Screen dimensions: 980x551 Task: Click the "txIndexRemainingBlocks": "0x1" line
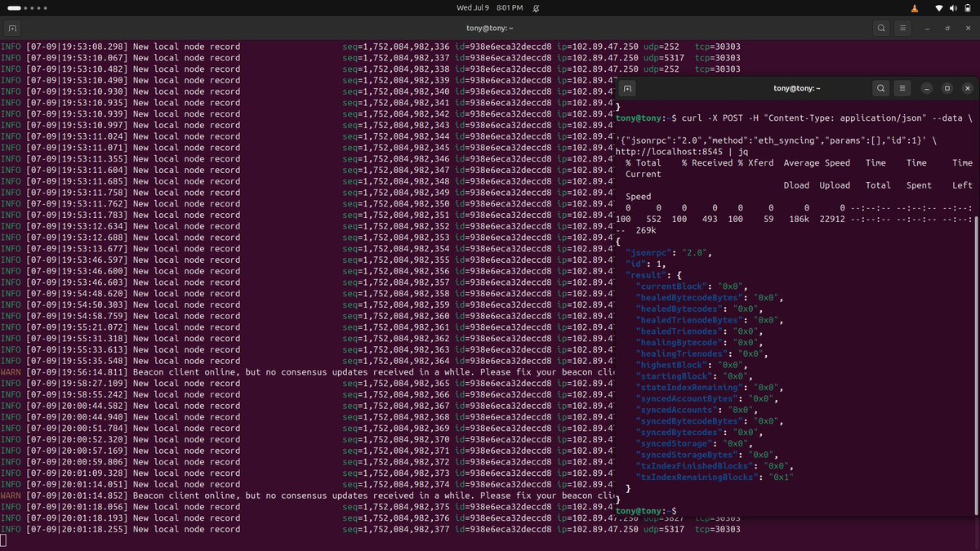715,477
